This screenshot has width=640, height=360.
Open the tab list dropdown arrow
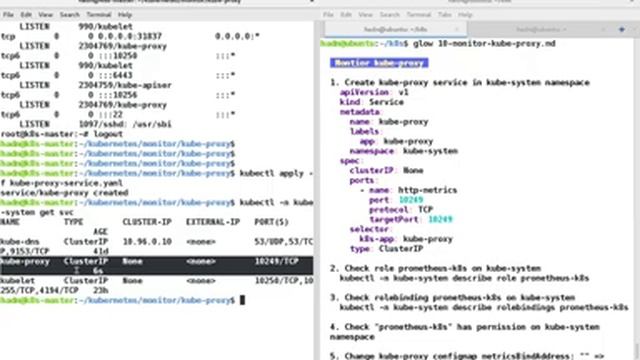(635, 29)
